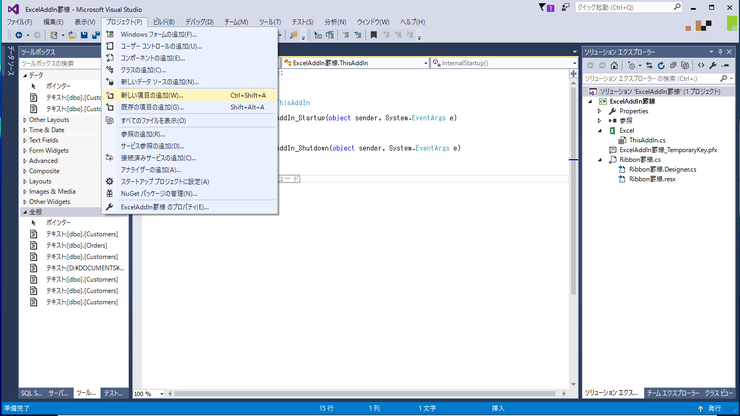740x416 pixels.
Task: Collapse the 全般 toolbox group
Action: pyautogui.click(x=25, y=212)
